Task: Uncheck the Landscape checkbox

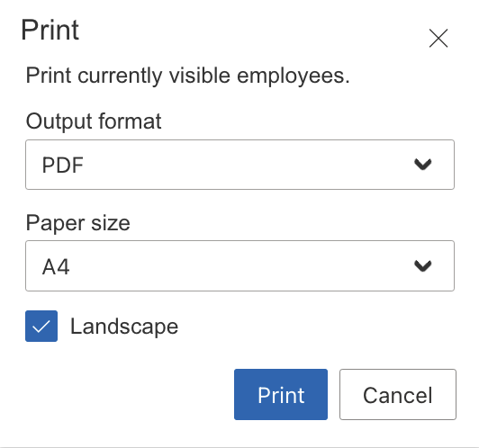Action: 41,326
